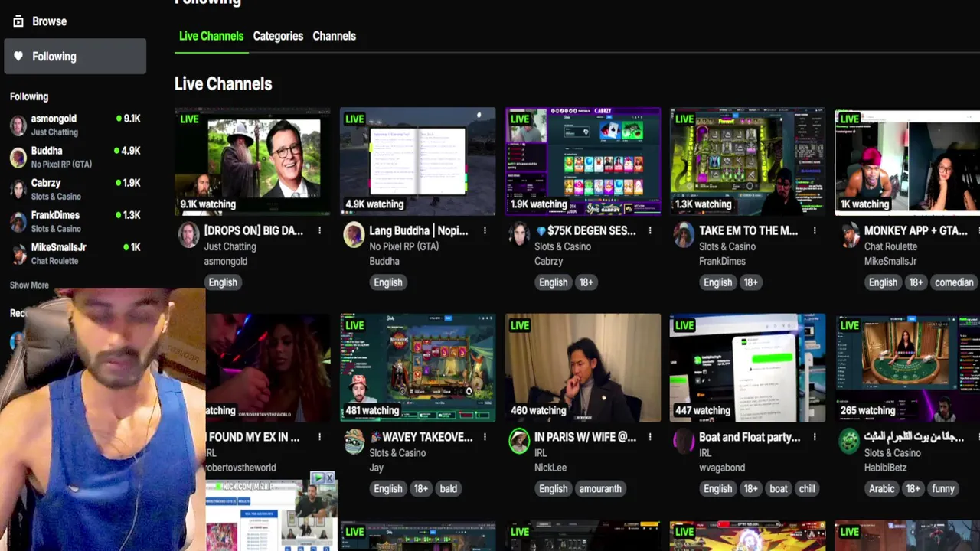
Task: Click the funny tag
Action: coord(943,488)
